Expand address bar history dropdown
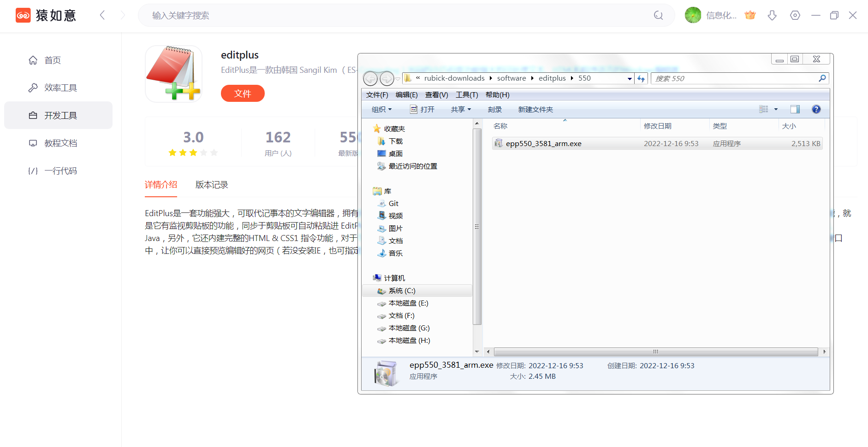Screen dimensions: 868x447 click(x=630, y=79)
